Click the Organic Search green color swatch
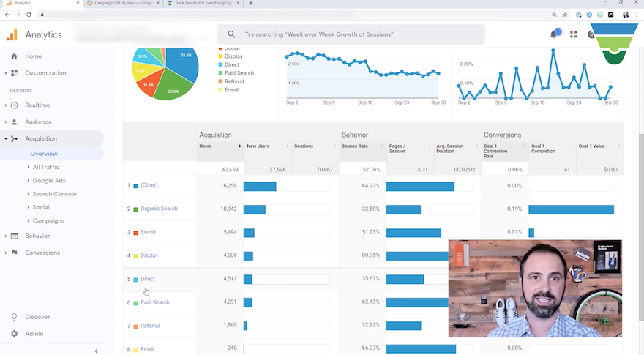The height and width of the screenshot is (355, 644). coord(135,209)
